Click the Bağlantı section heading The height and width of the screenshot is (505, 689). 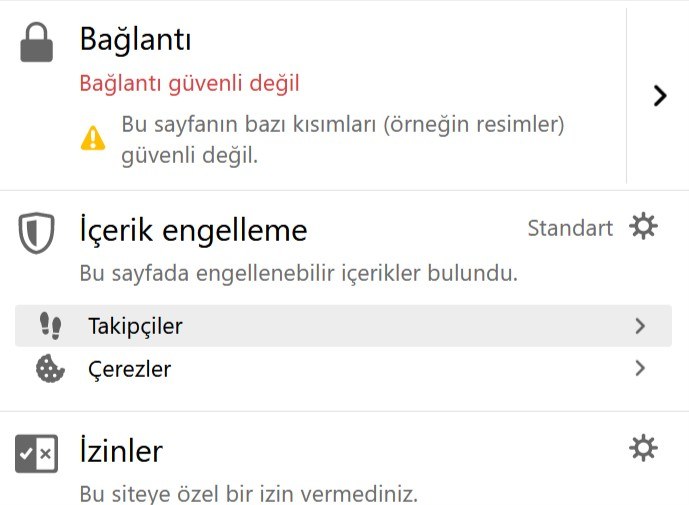pos(135,40)
